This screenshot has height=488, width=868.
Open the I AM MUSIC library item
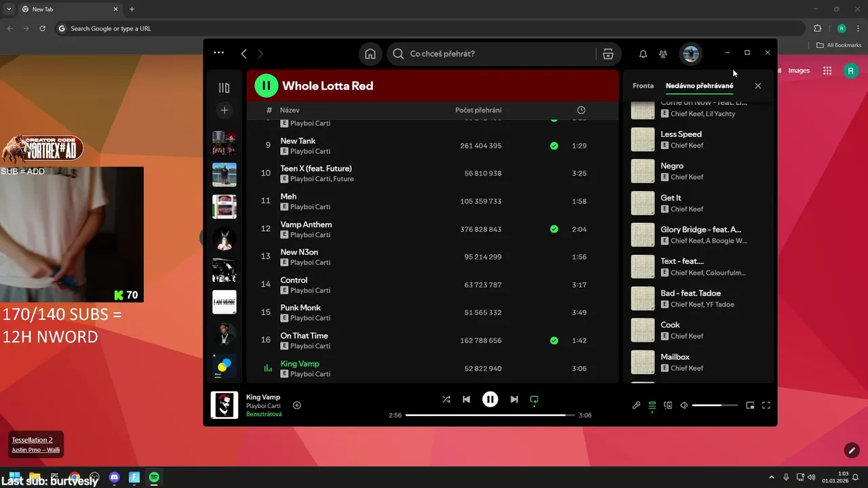pos(224,302)
